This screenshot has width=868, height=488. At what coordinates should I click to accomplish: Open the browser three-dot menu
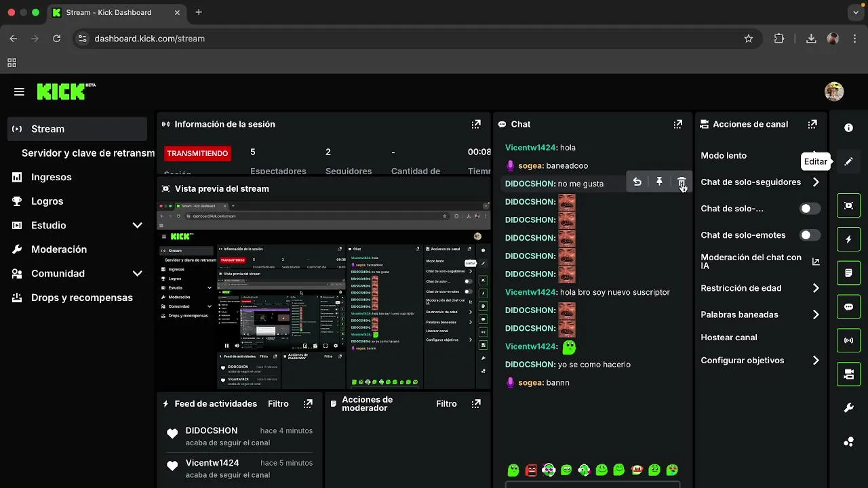pyautogui.click(x=855, y=39)
